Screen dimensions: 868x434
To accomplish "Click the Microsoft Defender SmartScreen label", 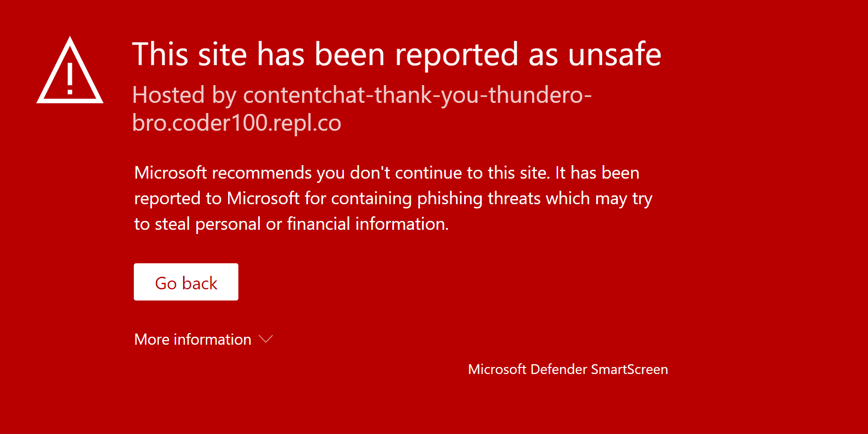I will point(568,369).
